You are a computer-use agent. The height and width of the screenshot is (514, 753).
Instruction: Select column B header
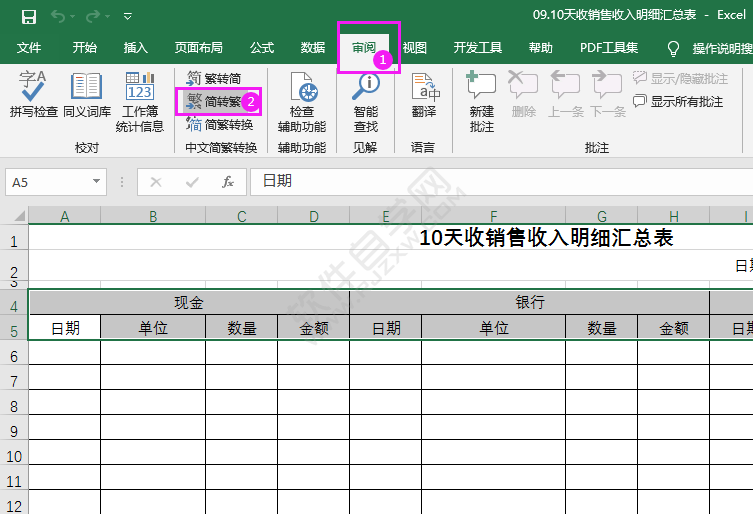pos(153,216)
